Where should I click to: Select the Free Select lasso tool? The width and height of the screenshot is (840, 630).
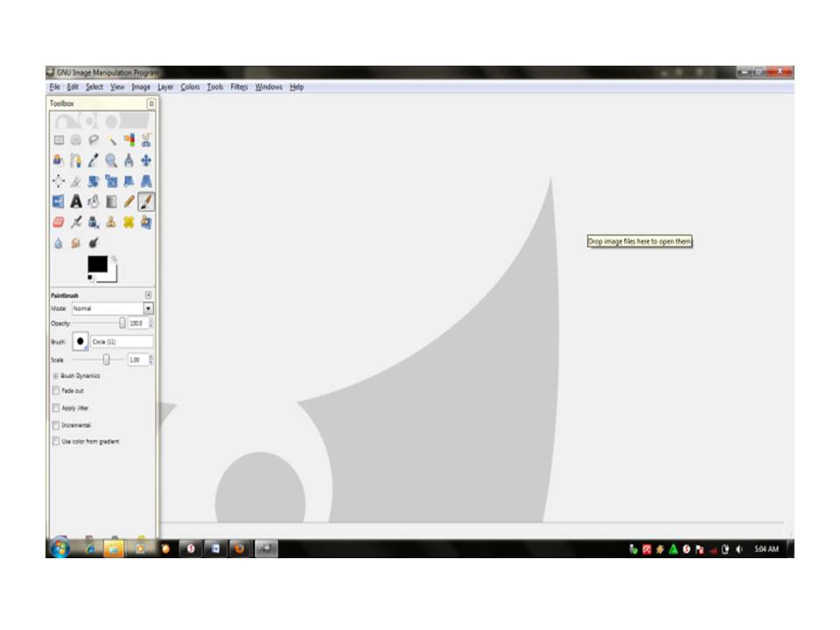pyautogui.click(x=94, y=140)
